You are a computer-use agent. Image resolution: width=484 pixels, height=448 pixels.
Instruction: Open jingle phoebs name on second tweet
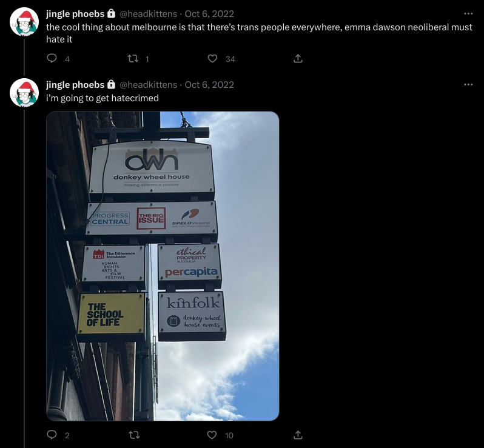pos(75,85)
